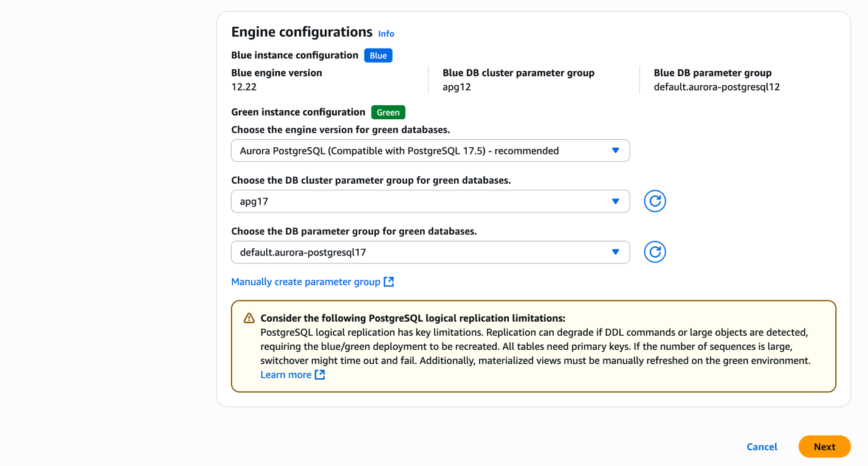Click the 'Choose the DB cluster parameter group' label
The width and height of the screenshot is (868, 466).
371,180
